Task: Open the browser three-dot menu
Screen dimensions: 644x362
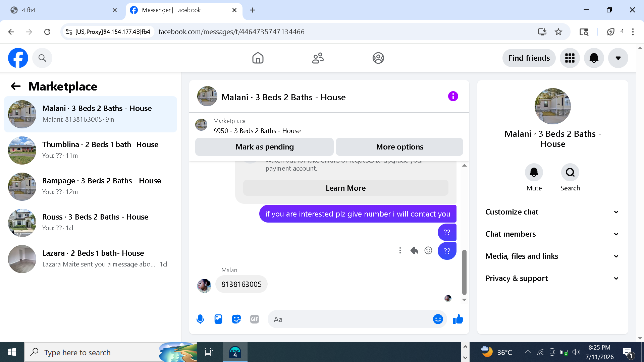Action: coord(633,32)
